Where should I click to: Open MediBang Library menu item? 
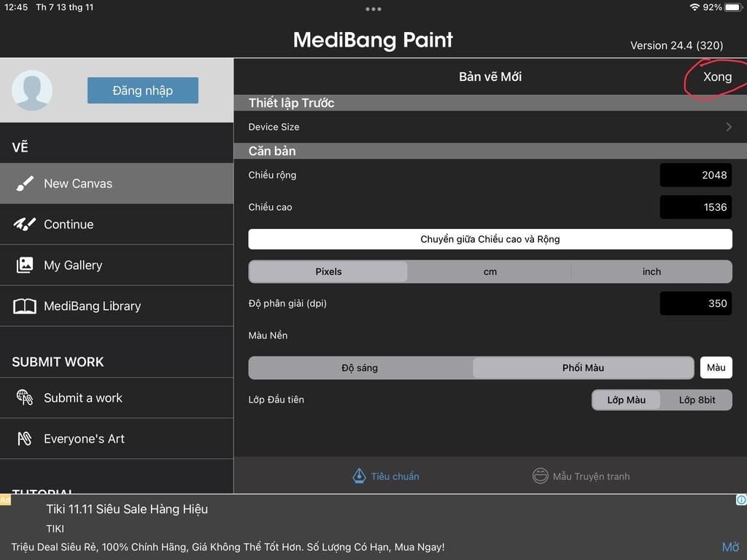[117, 306]
